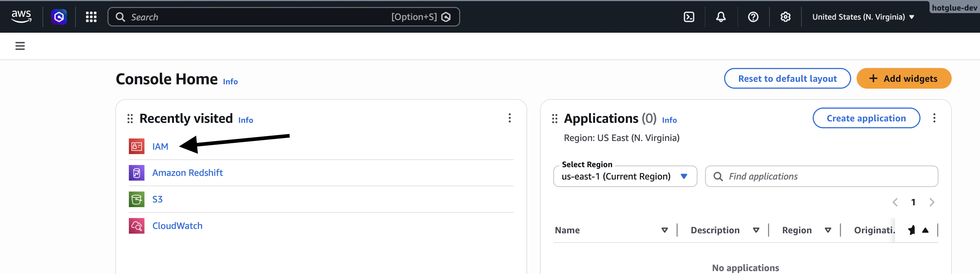The width and height of the screenshot is (980, 274).
Task: Click the 'No applications' text
Action: click(745, 268)
